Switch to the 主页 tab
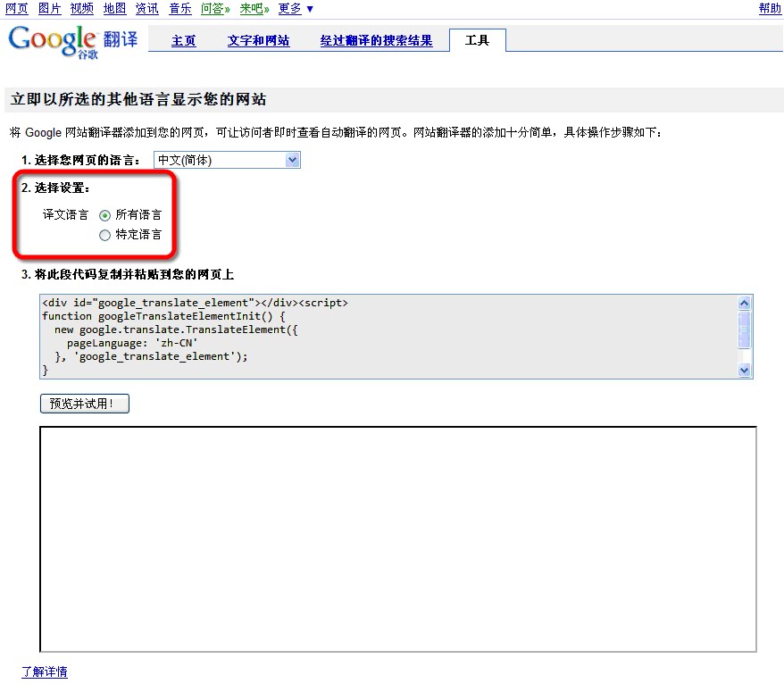The width and height of the screenshot is (784, 684). click(x=184, y=40)
